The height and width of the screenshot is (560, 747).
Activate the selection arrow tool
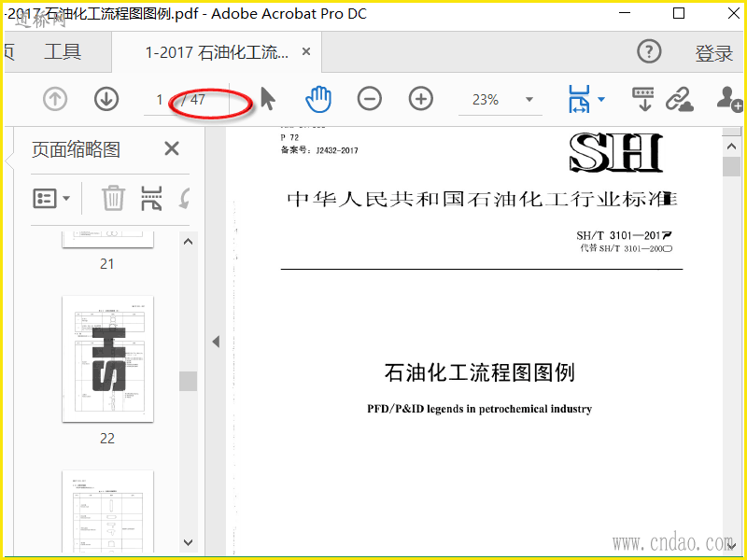[x=268, y=99]
